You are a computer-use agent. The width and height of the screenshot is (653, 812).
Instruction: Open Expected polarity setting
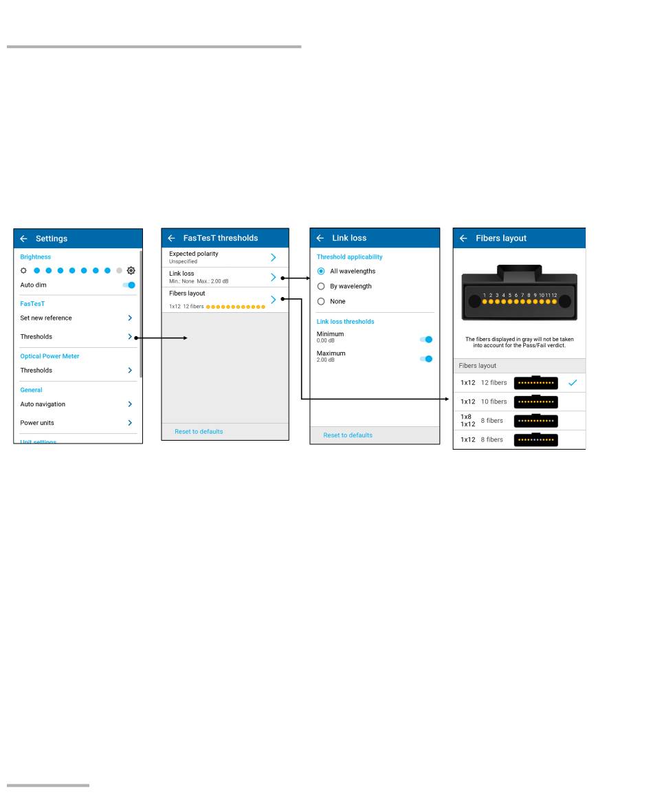[x=225, y=257]
